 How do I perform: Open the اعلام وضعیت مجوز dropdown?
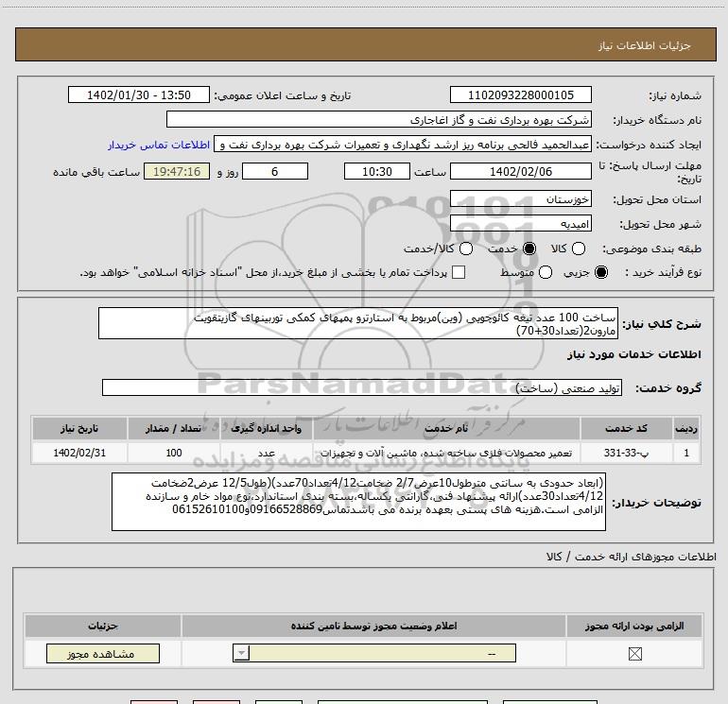374,653
